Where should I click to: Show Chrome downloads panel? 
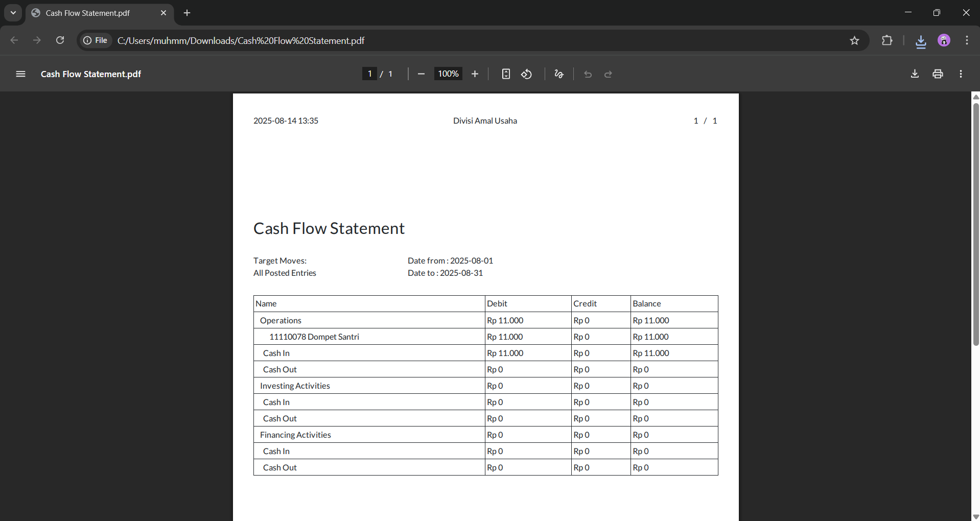pos(921,41)
